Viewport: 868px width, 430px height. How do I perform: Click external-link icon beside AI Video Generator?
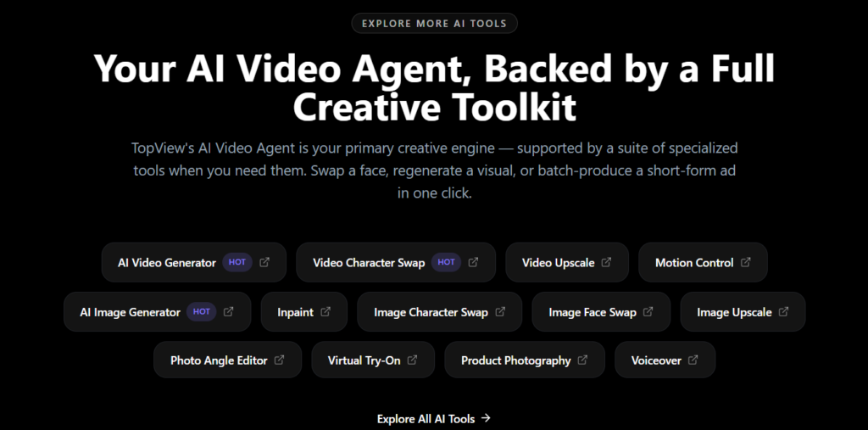pyautogui.click(x=264, y=262)
